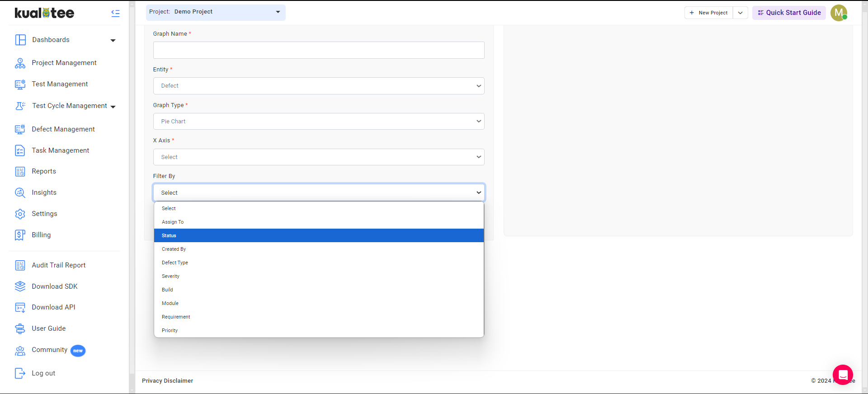Select the Insights magnifier icon

(x=20, y=192)
